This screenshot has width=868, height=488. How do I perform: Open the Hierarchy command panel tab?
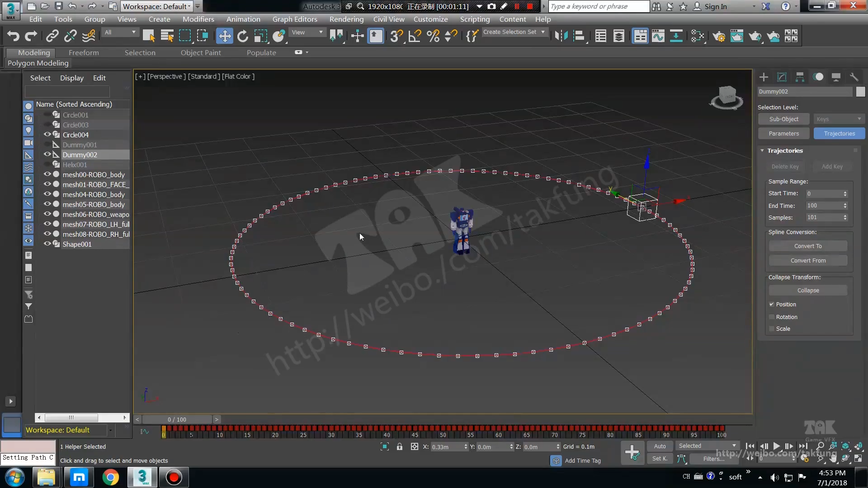800,77
